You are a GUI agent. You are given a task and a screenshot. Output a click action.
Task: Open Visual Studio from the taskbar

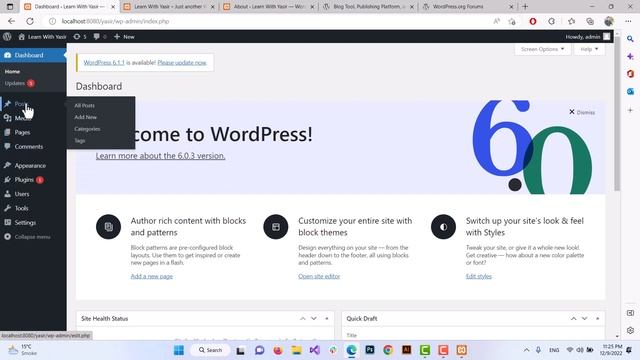tap(314, 350)
